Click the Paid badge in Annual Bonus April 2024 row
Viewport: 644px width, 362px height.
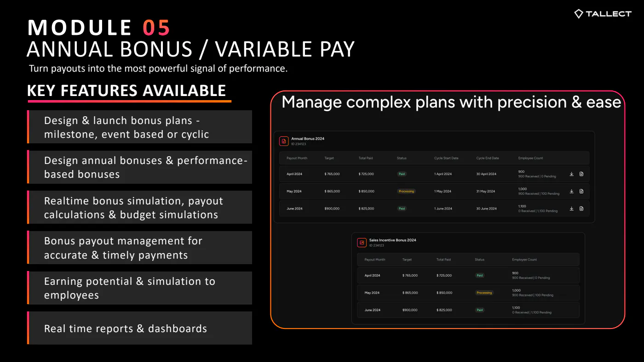(402, 174)
